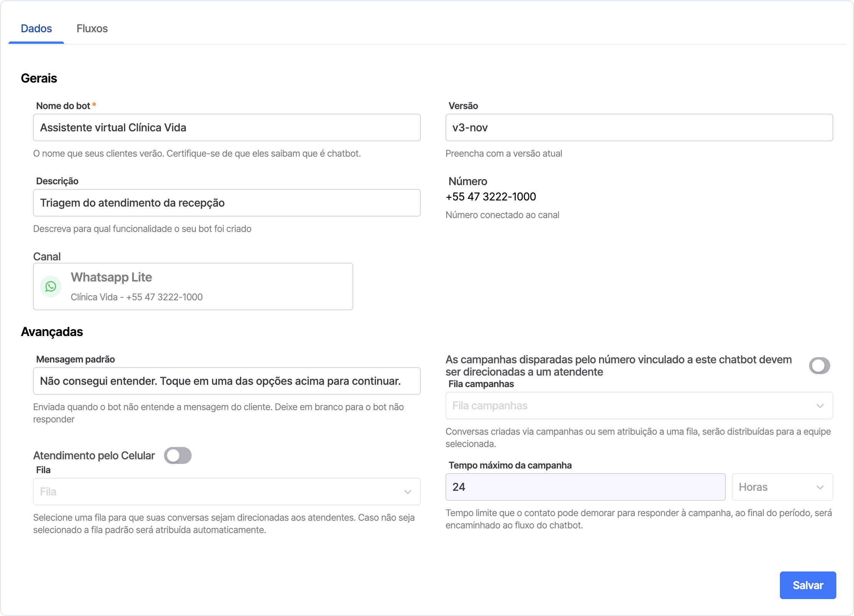
Task: Open the Fila dropdown under Atendimento pelo Celular
Action: tap(227, 492)
